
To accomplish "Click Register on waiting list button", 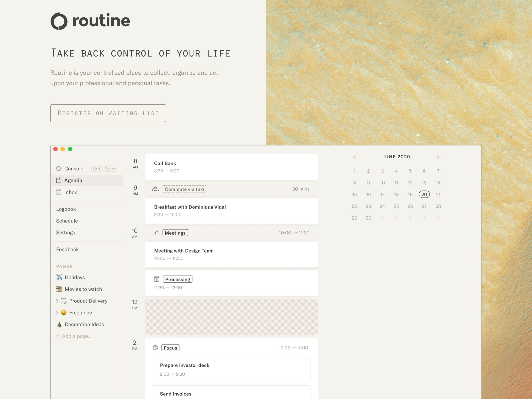I will 108,113.
